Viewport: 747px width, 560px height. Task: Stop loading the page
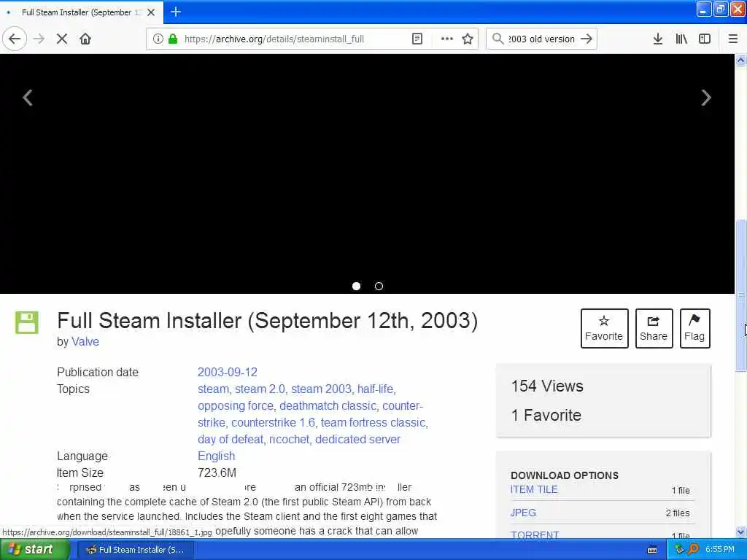[x=61, y=39]
